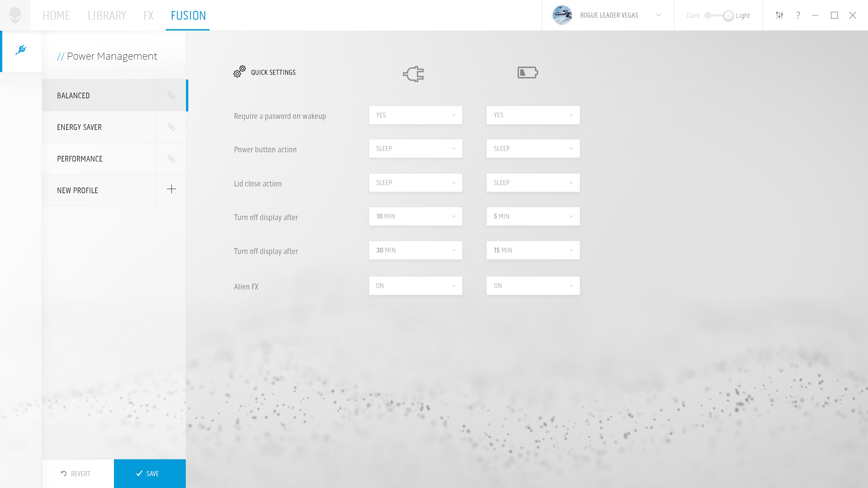Open plugged-in Power button action dropdown
Screen dimensions: 868x488
pyautogui.click(x=415, y=148)
